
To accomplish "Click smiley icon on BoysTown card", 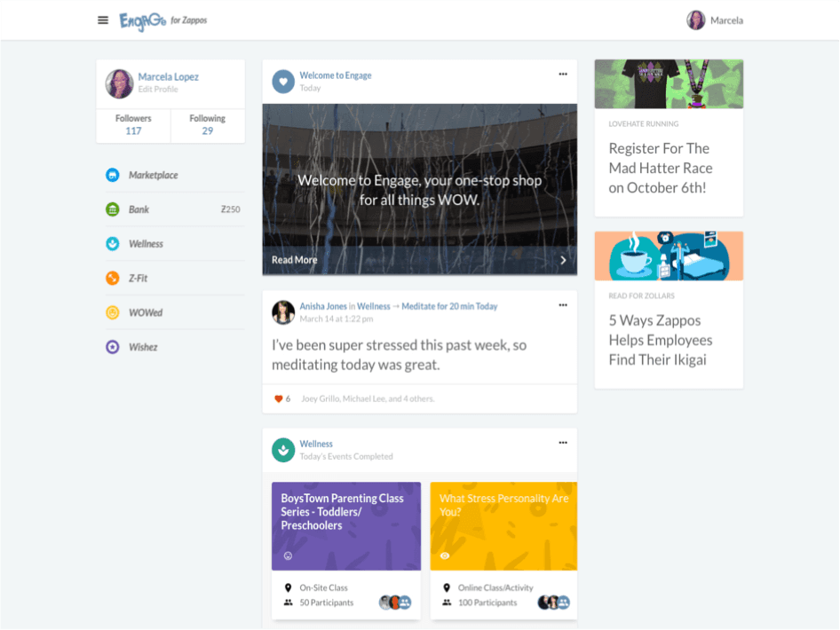I will tap(288, 555).
